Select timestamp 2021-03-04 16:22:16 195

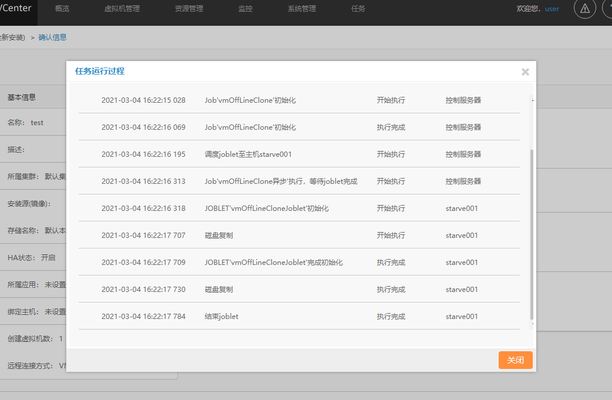tap(143, 154)
